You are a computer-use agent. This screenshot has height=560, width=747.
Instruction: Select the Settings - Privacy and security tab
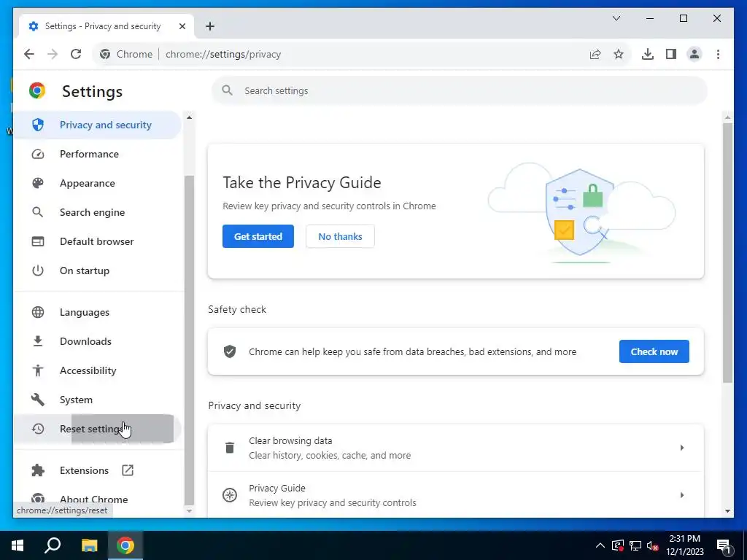pyautogui.click(x=107, y=26)
